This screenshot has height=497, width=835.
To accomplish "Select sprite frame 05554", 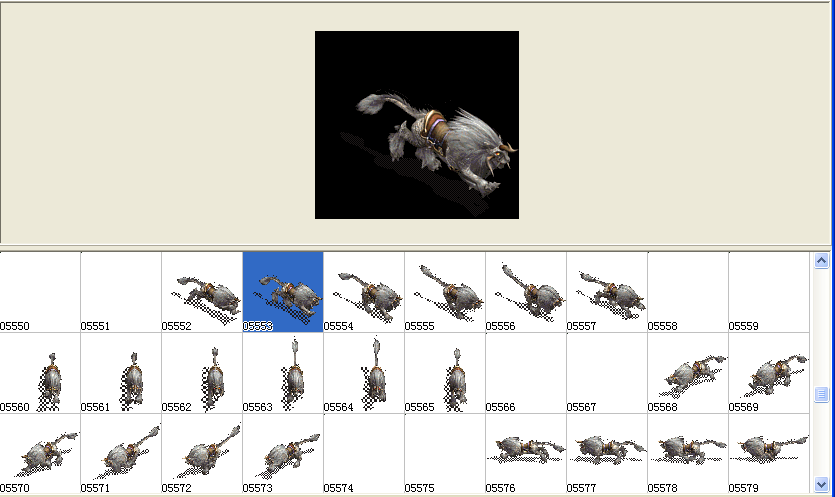I will point(364,292).
